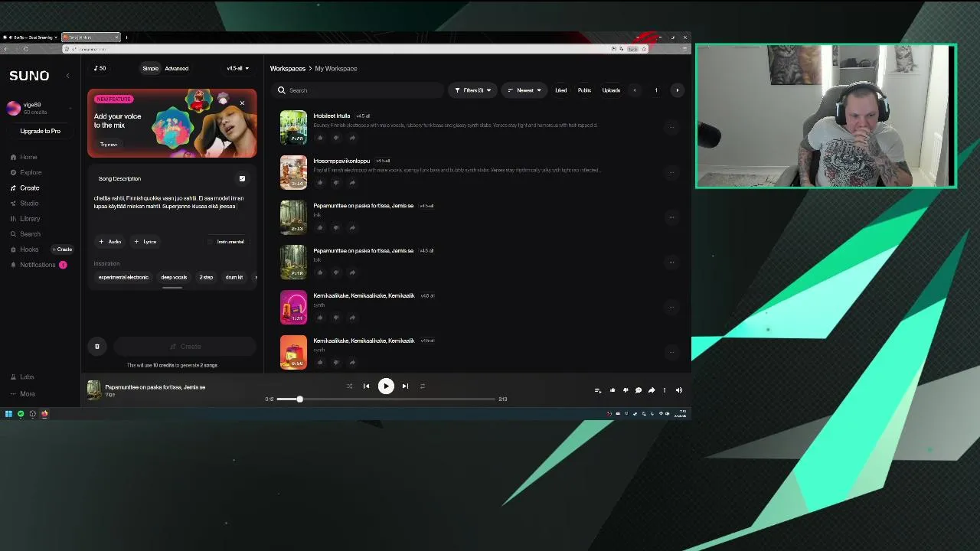Image resolution: width=980 pixels, height=551 pixels.
Task: Open the volume control in player
Action: [x=678, y=390]
